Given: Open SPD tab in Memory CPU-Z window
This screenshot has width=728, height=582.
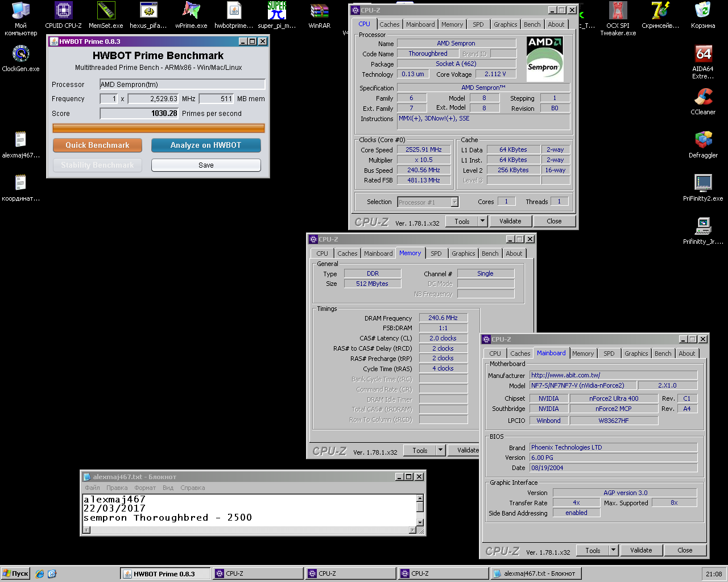Looking at the screenshot, I should click(436, 253).
